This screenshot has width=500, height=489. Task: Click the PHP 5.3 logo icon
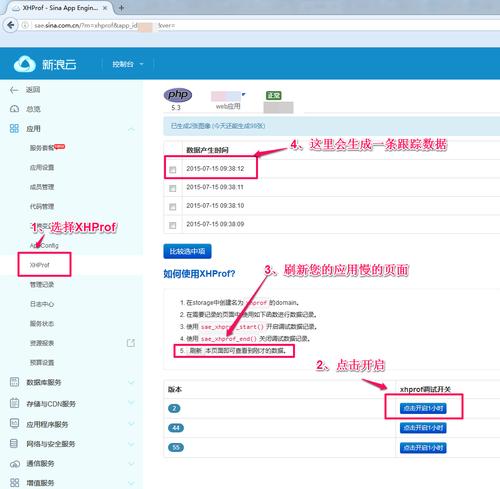tap(178, 95)
